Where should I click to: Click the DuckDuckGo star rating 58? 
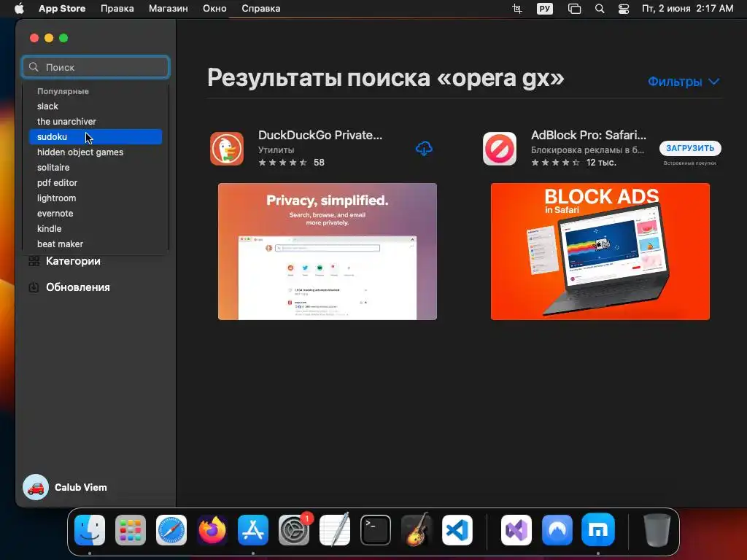[291, 163]
